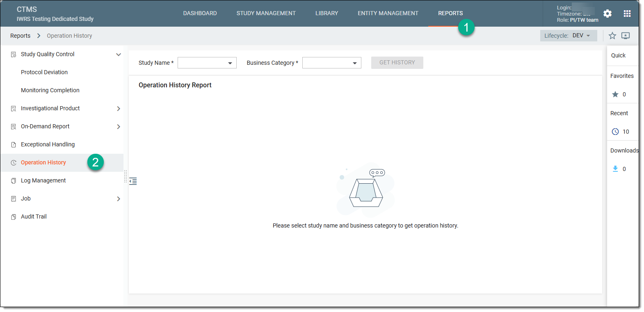Screen dimensions: 644x312
Task: Add page to favorites with star outline icon
Action: pos(612,36)
